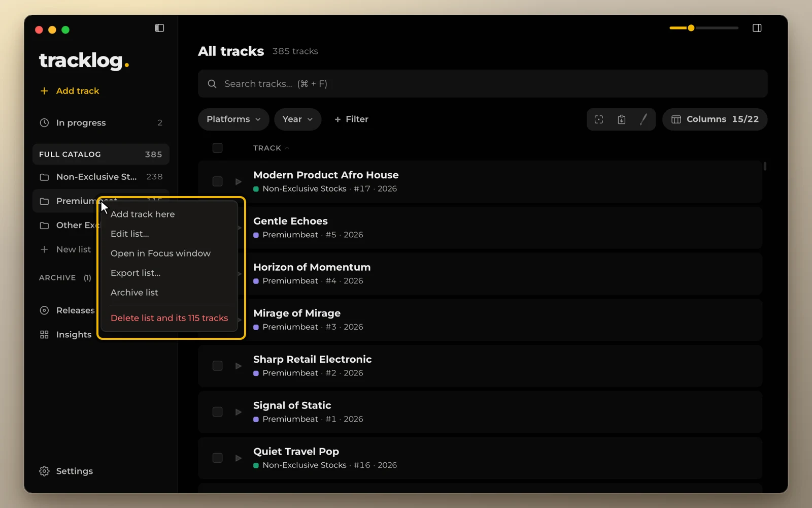Check the Sharp Retail Electronic checkbox
Viewport: 812px width, 508px height.
tap(217, 366)
